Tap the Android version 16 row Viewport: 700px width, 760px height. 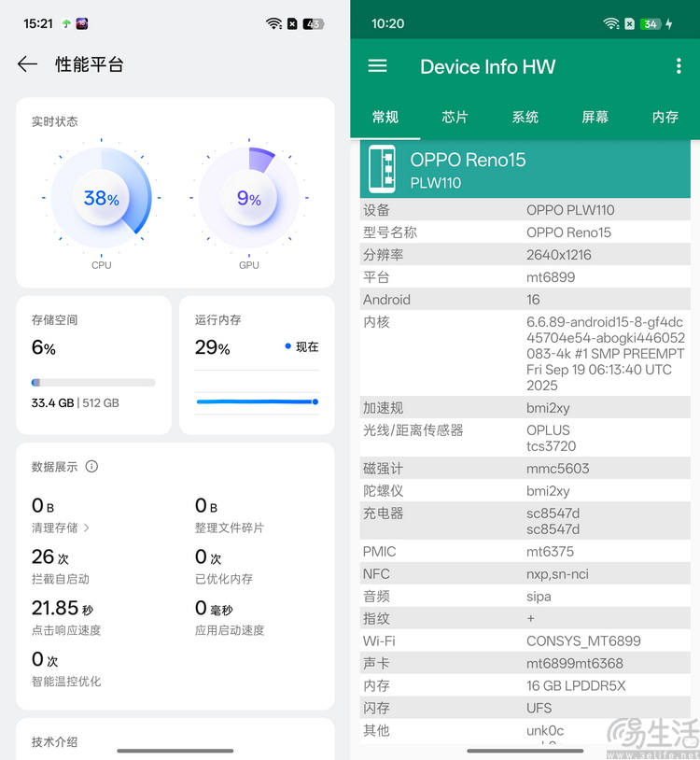tap(525, 299)
